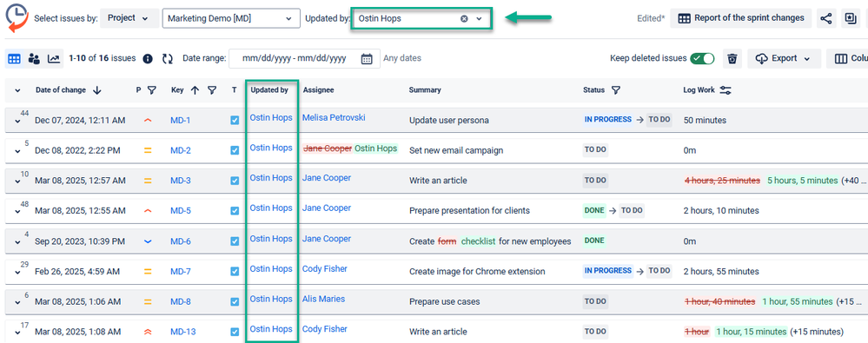Open issue MD-3 link
868x343 pixels.
click(x=181, y=181)
